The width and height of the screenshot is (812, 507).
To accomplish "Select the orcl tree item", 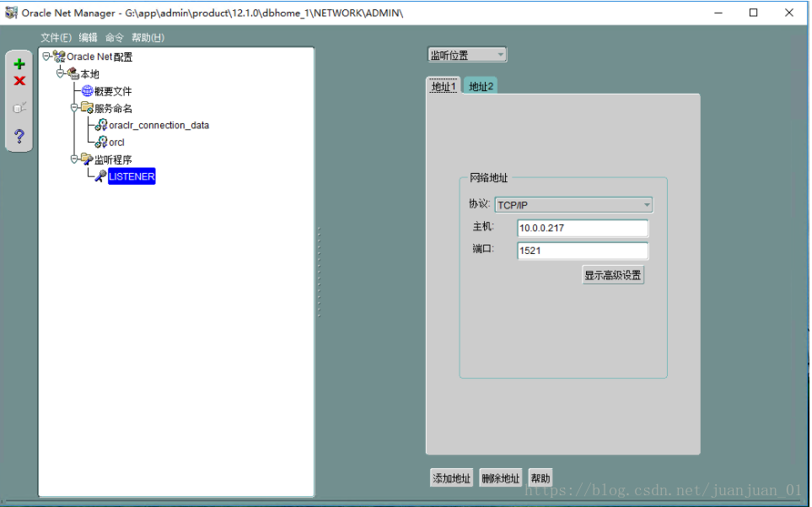I will (116, 142).
